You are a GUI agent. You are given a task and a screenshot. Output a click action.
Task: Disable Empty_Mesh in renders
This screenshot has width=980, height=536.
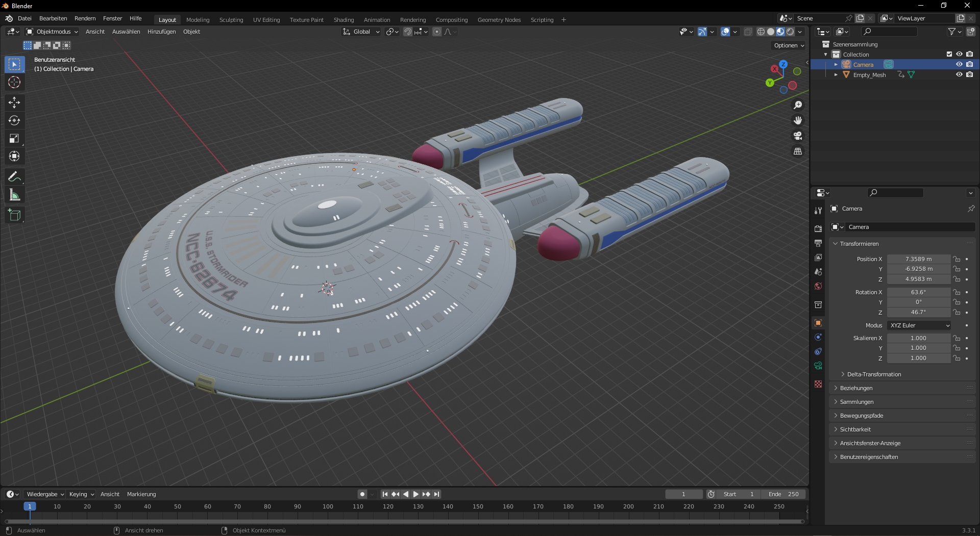(969, 74)
